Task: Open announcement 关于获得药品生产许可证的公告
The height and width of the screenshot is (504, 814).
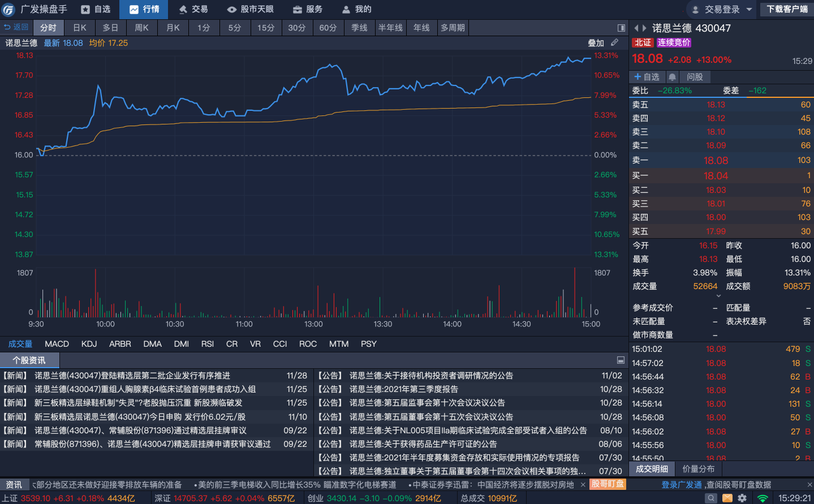Action: pos(423,444)
